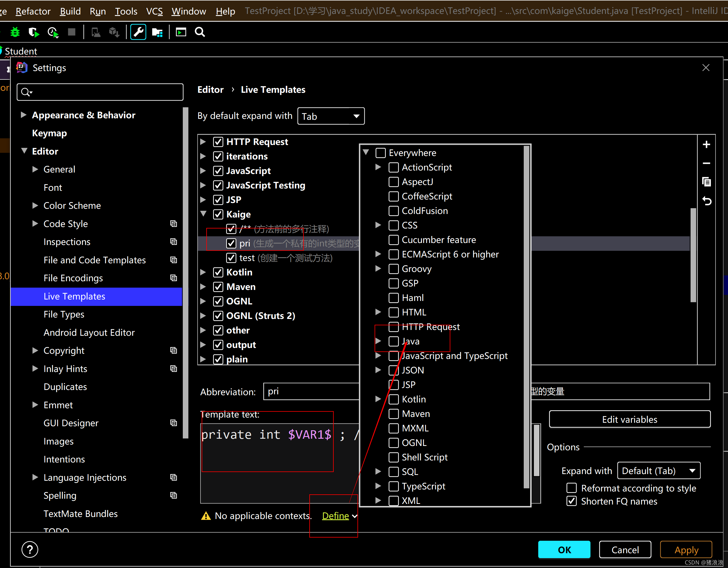Image resolution: width=728 pixels, height=568 pixels.
Task: Click the Define contexts link
Action: [335, 516]
